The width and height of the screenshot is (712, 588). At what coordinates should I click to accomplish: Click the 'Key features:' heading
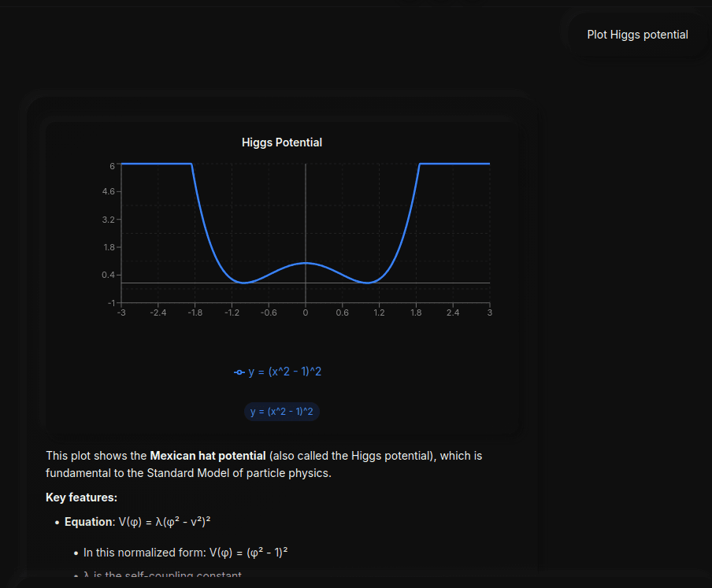[x=82, y=497]
